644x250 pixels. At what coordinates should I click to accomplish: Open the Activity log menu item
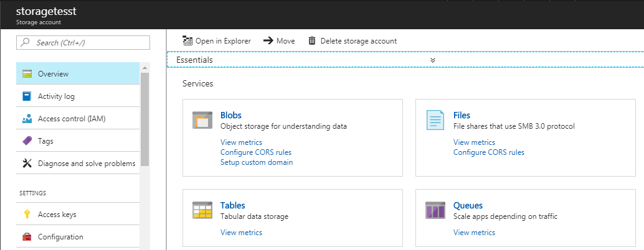pos(78,96)
